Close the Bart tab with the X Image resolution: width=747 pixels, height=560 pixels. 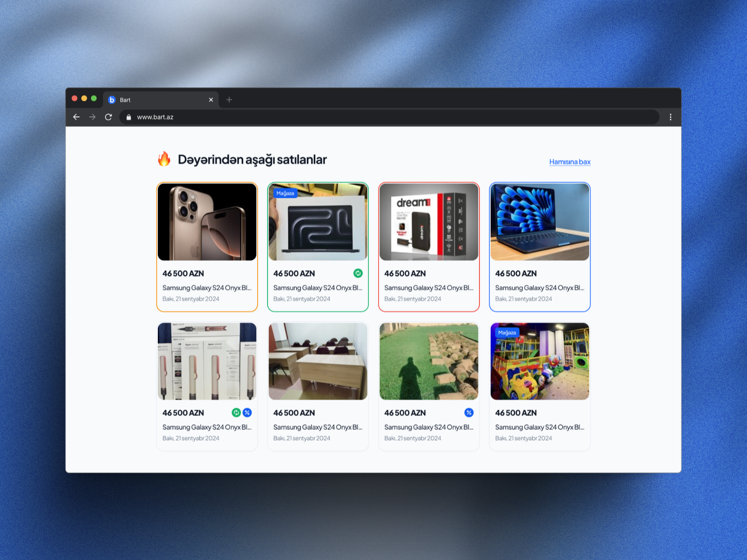(x=211, y=100)
